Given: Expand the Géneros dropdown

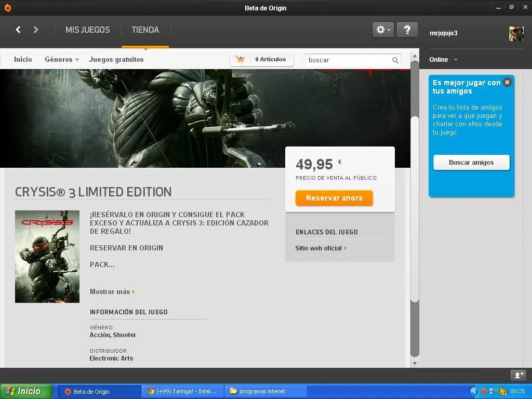Looking at the screenshot, I should coord(62,59).
